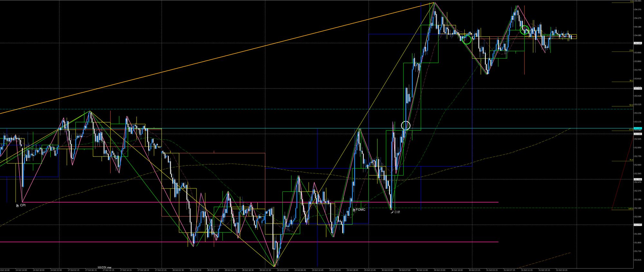644x272 pixels.
Task: Select the white circle marker on chart
Action: tap(406, 125)
